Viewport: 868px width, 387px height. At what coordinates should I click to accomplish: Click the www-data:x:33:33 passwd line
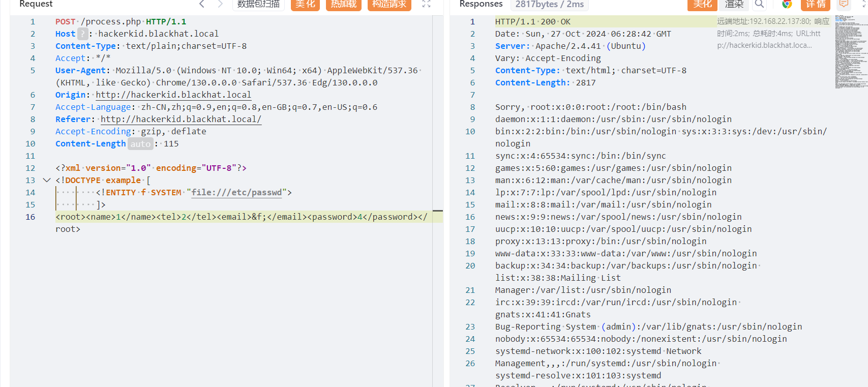click(626, 254)
